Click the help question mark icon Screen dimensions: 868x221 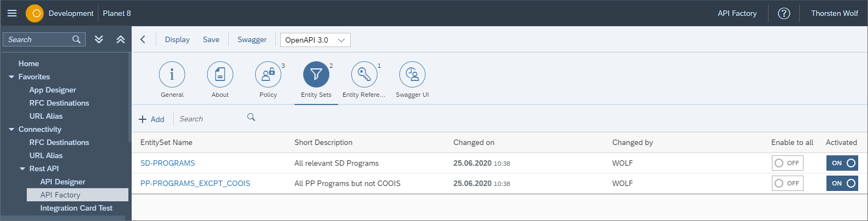783,14
